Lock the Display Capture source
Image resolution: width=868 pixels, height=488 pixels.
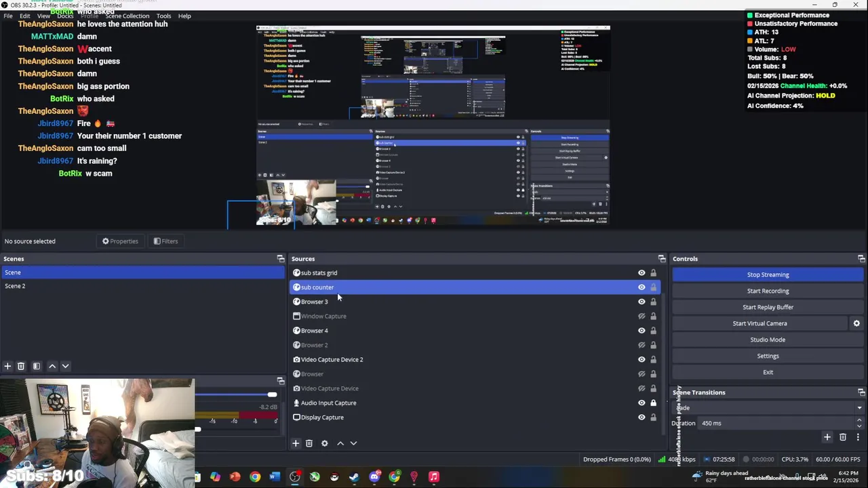[654, 418]
